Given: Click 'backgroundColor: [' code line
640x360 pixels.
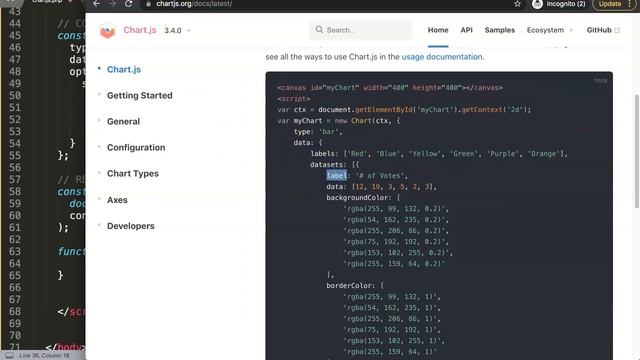Looking at the screenshot, I should coord(363,198).
